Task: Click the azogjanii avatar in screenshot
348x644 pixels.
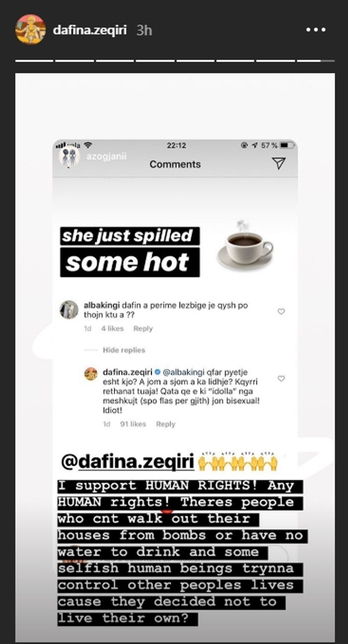Action: (69, 157)
